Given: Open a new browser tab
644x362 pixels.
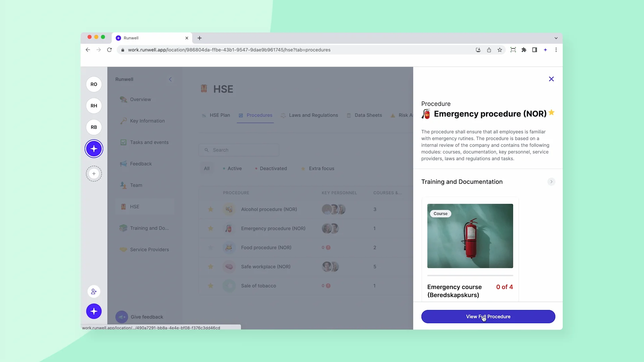Looking at the screenshot, I should click(200, 38).
